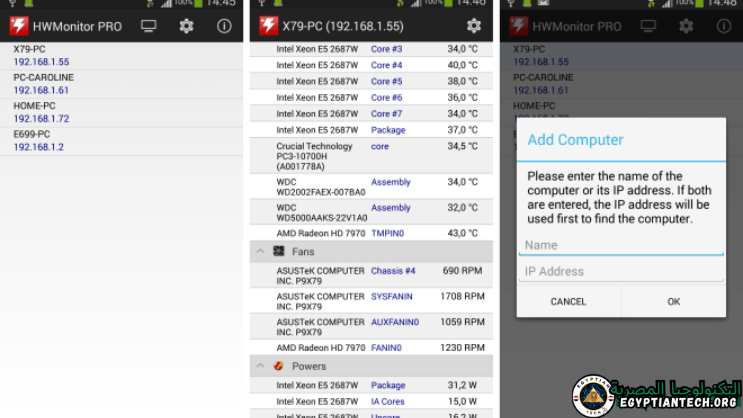This screenshot has width=743, height=418.
Task: Tap the red lightning logo next to X79-PC title
Action: pyautogui.click(x=268, y=26)
